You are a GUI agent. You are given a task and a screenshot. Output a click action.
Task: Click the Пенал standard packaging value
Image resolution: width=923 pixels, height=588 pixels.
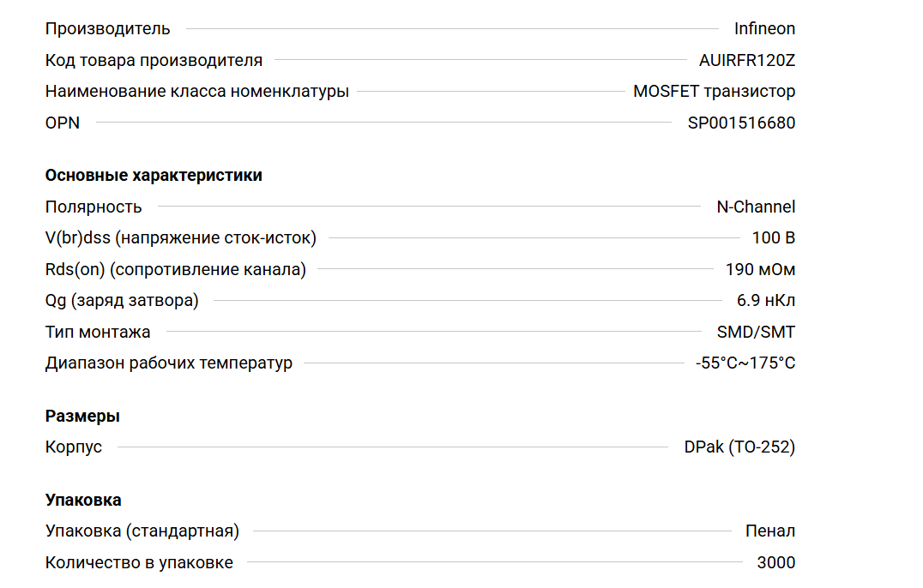[770, 531]
